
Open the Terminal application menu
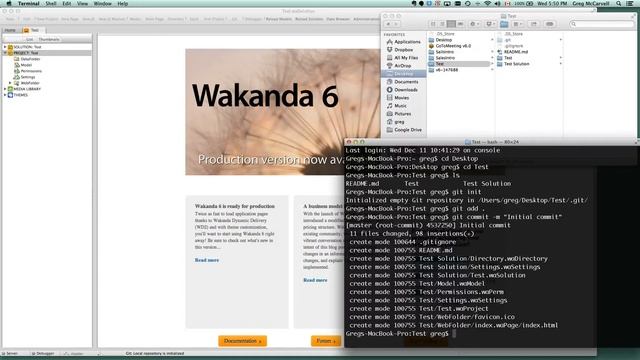[x=29, y=3]
